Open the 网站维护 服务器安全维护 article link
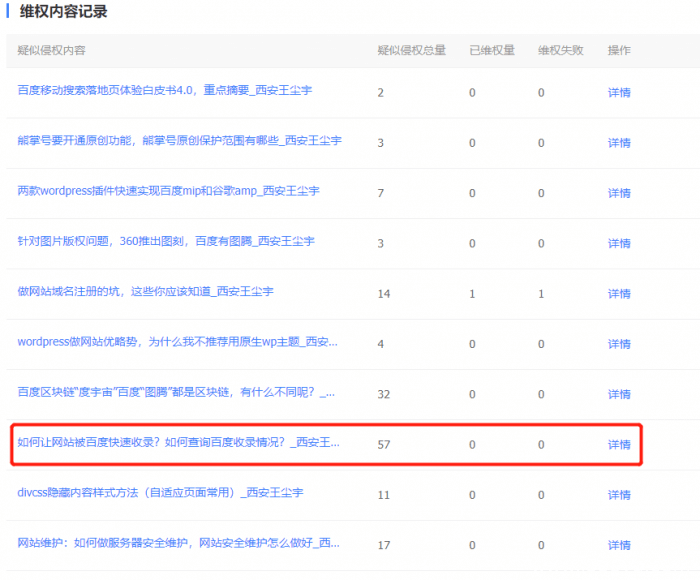 click(x=178, y=543)
